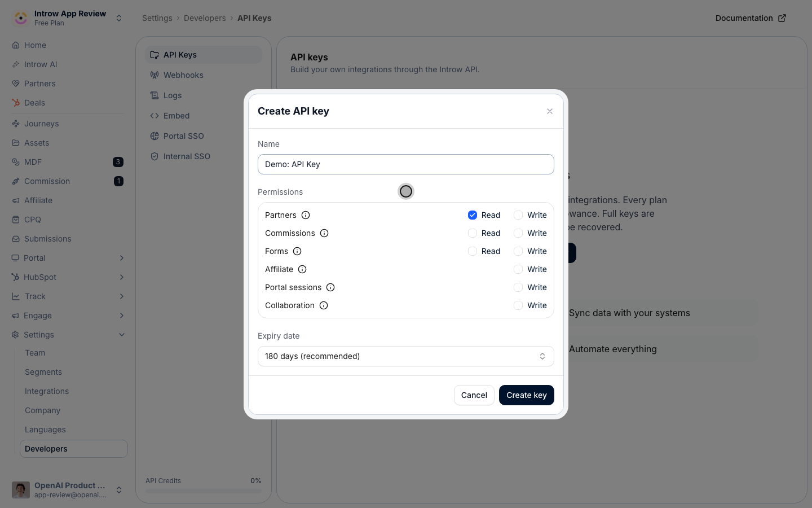The image size is (812, 508).
Task: Open the API Keys developer menu item
Action: [204, 55]
